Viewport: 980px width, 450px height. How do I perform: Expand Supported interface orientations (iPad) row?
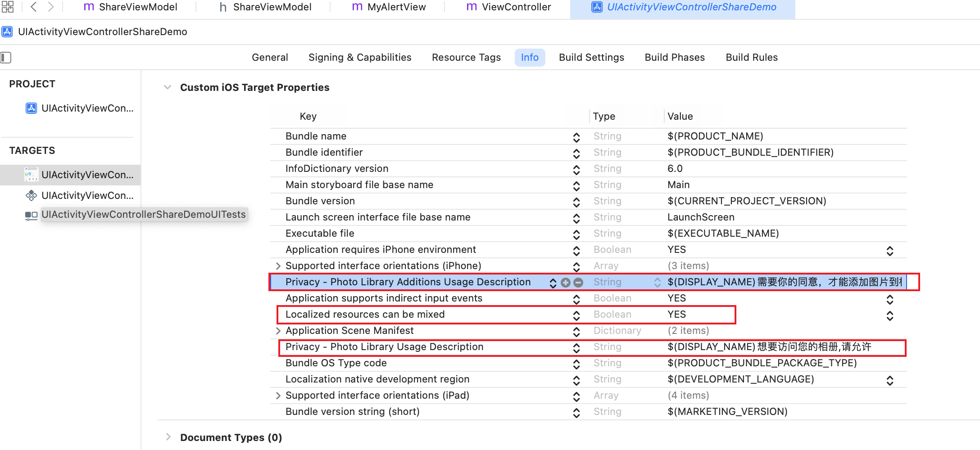click(278, 396)
